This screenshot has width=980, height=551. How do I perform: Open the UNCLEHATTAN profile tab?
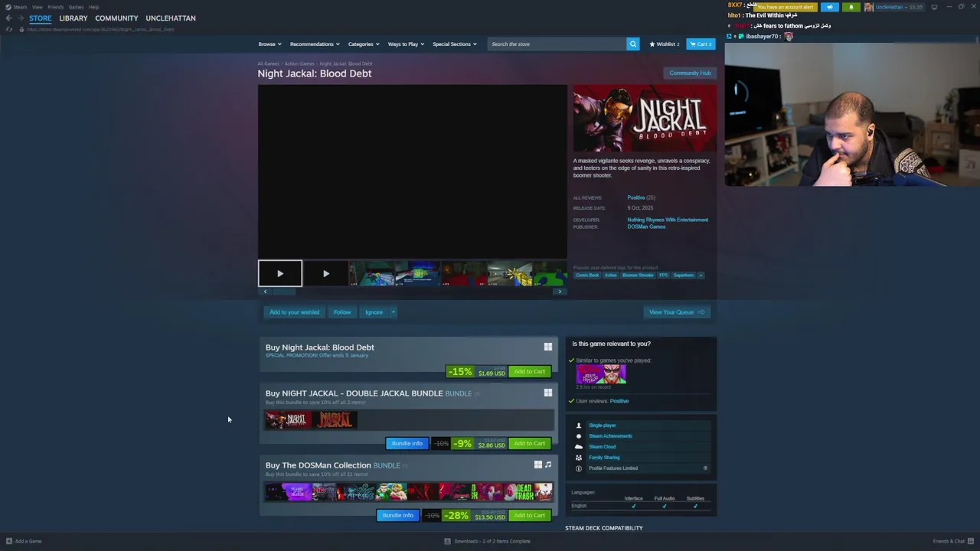click(x=171, y=18)
